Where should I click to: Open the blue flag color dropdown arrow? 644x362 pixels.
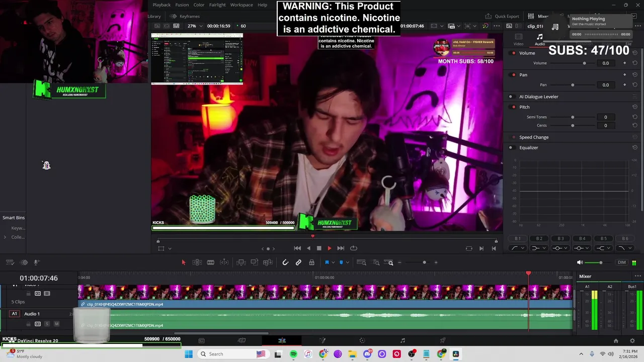pyautogui.click(x=333, y=262)
